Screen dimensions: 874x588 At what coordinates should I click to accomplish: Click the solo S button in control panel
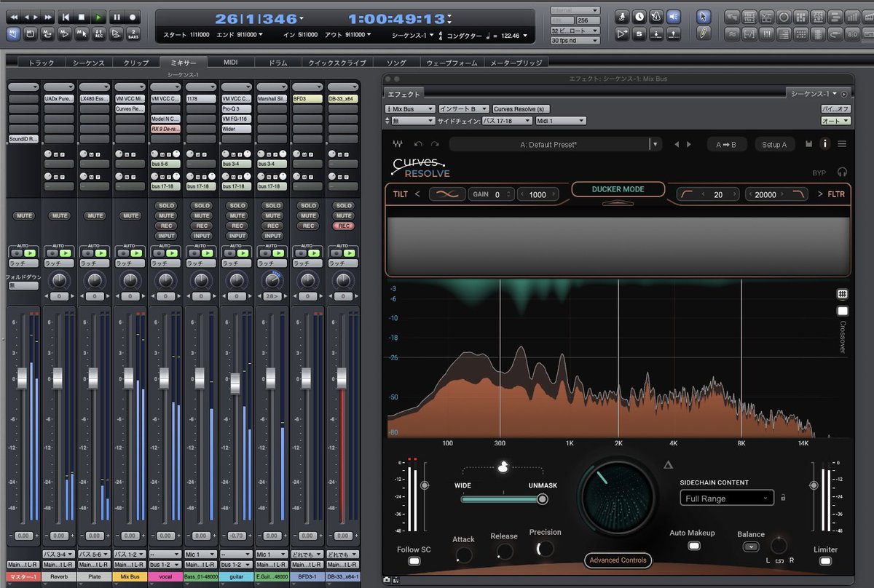pyautogui.click(x=639, y=33)
